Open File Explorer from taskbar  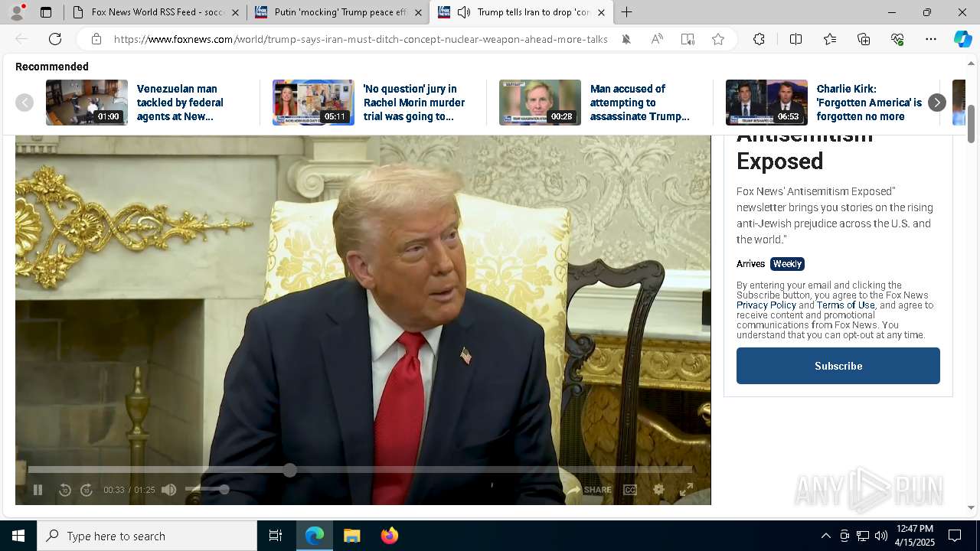click(x=351, y=536)
